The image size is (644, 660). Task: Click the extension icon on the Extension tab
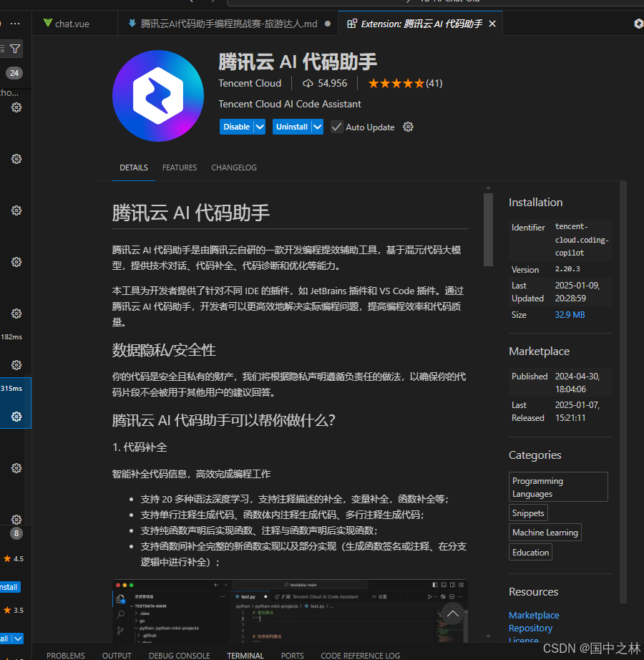(351, 24)
